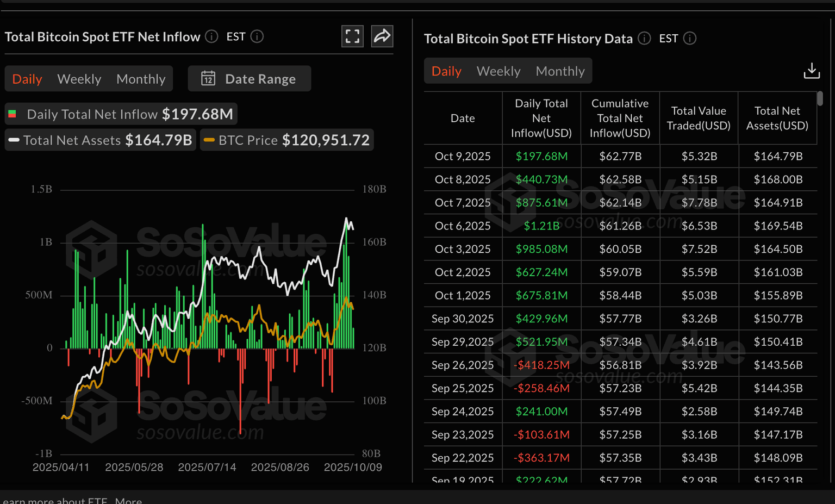Click info icon next to chart EST label
This screenshot has height=504, width=835.
pyautogui.click(x=257, y=36)
